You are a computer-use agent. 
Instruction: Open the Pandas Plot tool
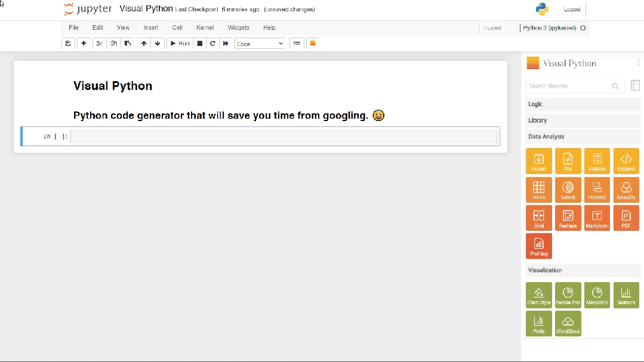568,295
